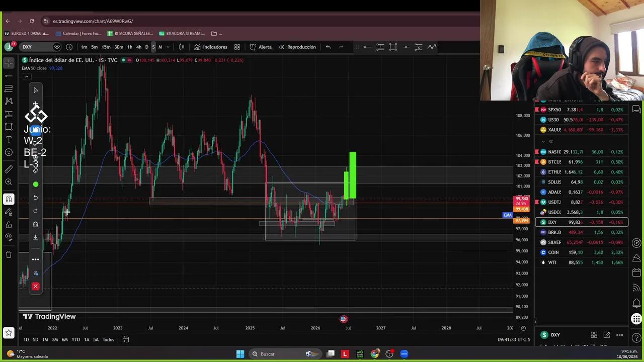Toggle magnet mode for drawings
644x362 pixels.
coord(9,199)
